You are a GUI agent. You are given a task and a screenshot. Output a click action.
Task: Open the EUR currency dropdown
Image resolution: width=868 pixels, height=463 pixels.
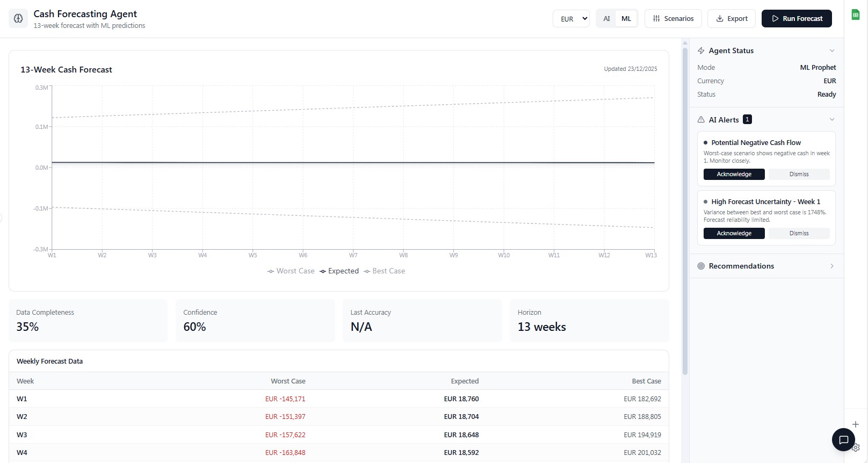click(x=571, y=18)
